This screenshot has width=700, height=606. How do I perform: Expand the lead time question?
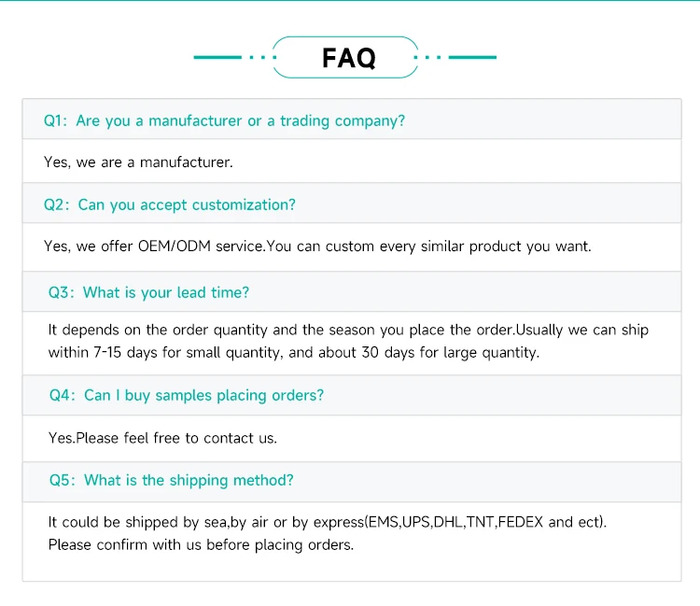click(166, 292)
